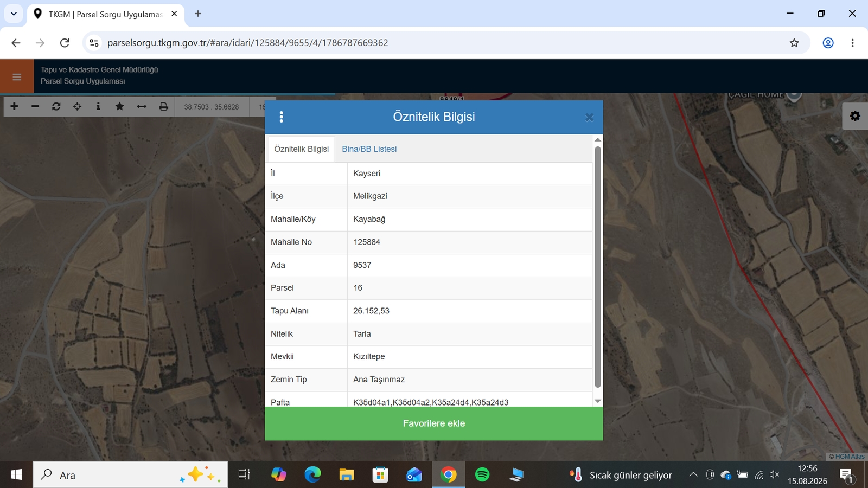Expand the tab search chevron in Chrome
The height and width of the screenshot is (488, 868).
[14, 14]
